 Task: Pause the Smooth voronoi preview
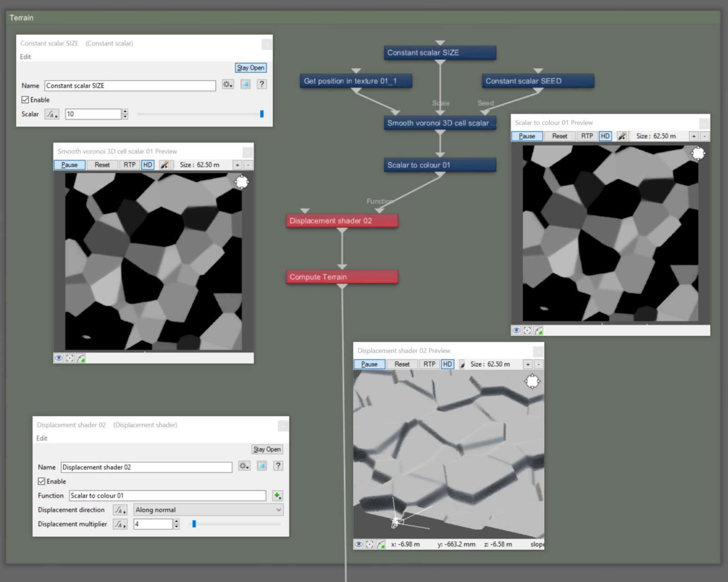tap(70, 165)
